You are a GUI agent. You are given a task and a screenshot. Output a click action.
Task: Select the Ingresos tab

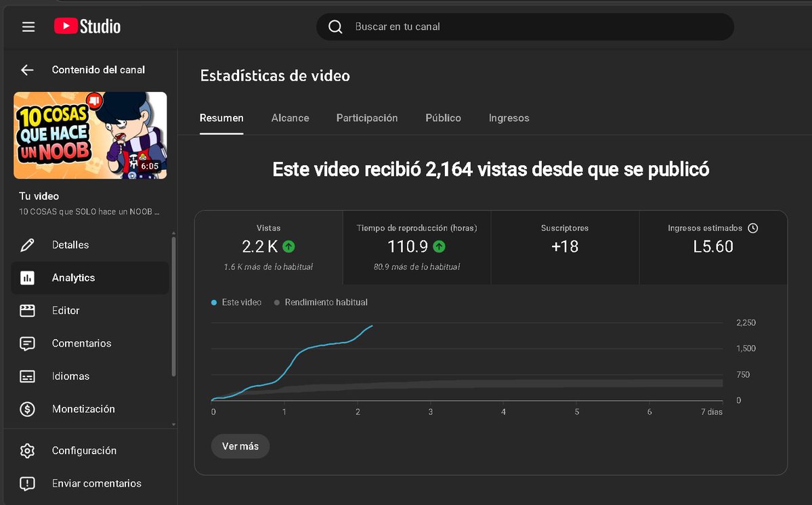pos(509,118)
